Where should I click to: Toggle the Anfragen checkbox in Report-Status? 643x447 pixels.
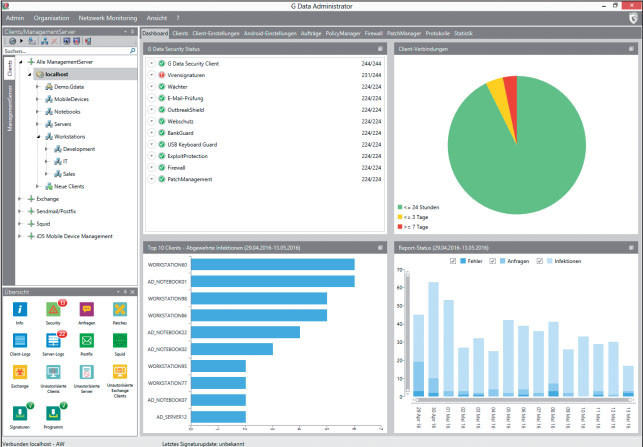pyautogui.click(x=493, y=261)
